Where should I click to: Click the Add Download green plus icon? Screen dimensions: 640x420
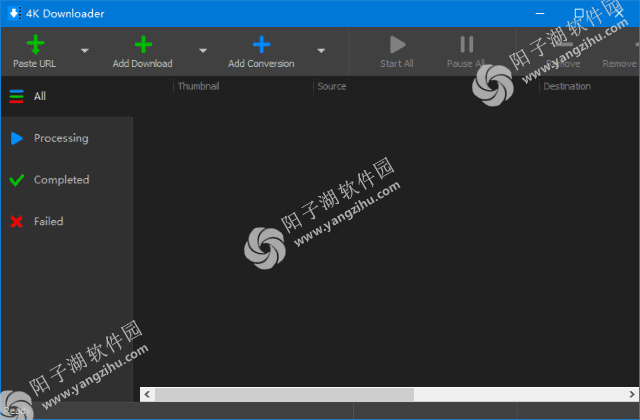[x=143, y=44]
